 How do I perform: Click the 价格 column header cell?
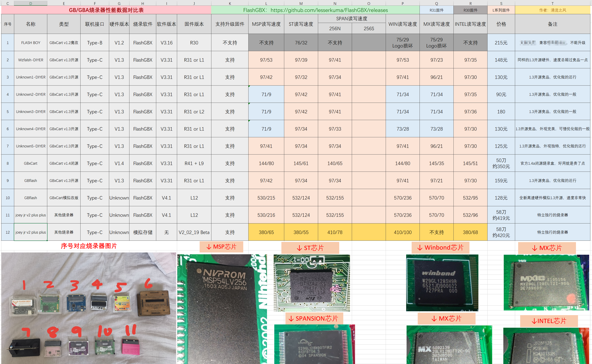[x=501, y=24]
